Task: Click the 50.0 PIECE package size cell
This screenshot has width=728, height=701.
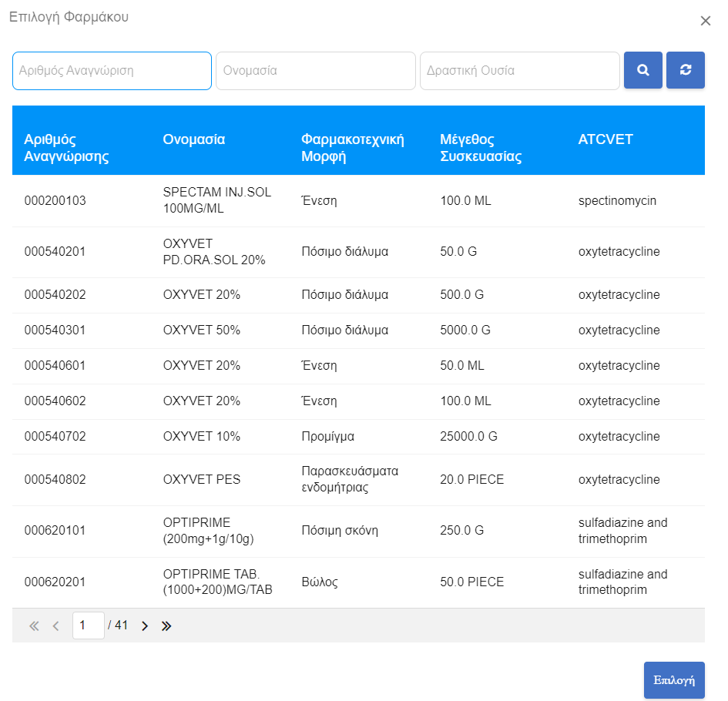Action: [471, 582]
